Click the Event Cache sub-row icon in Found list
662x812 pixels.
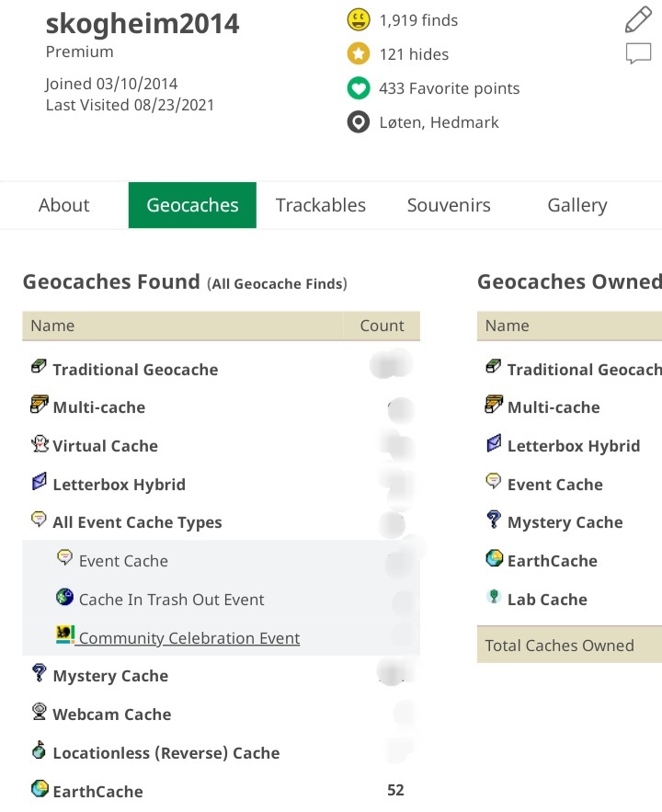pos(64,557)
